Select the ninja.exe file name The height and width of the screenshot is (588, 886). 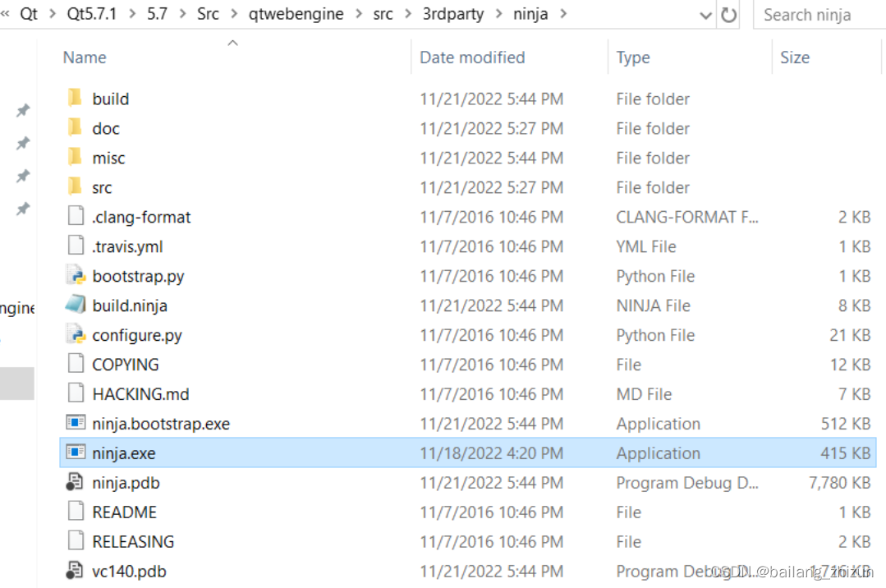coord(124,452)
